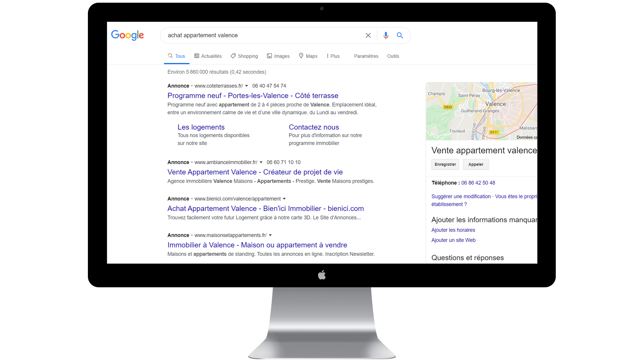This screenshot has height=362, width=644.
Task: Click 'Ajouter un site Web' link
Action: click(x=453, y=240)
